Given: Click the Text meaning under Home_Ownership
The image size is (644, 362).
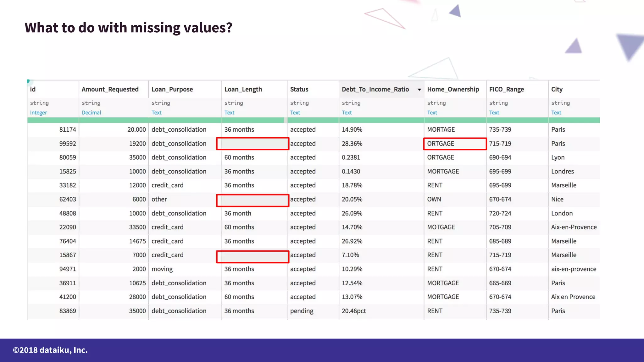Looking at the screenshot, I should point(432,112).
